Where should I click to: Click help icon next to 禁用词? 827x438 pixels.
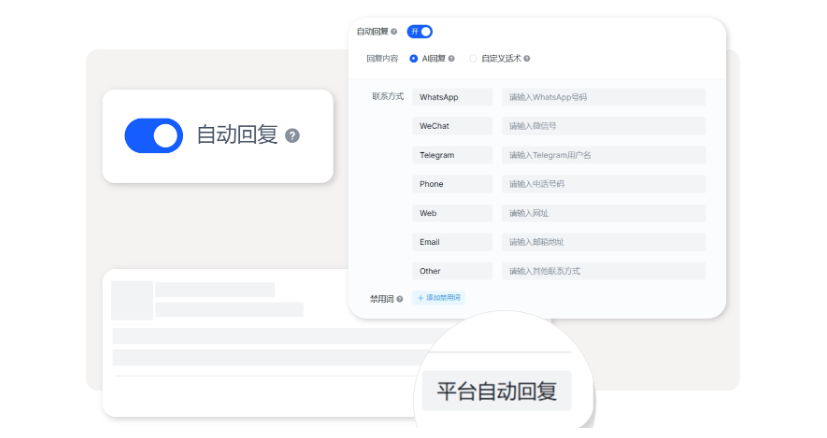click(x=400, y=298)
